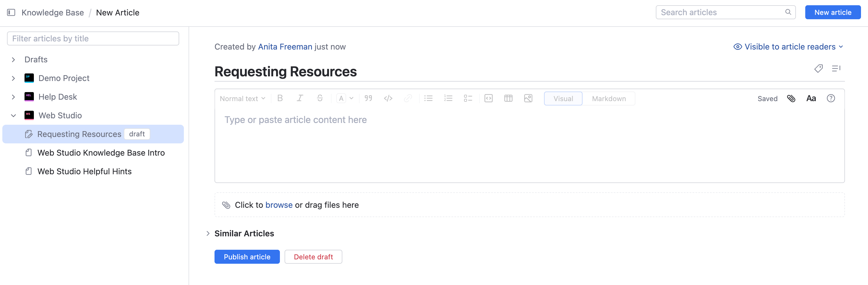868x285 pixels.
Task: Apply strikethrough to text
Action: coord(320,98)
